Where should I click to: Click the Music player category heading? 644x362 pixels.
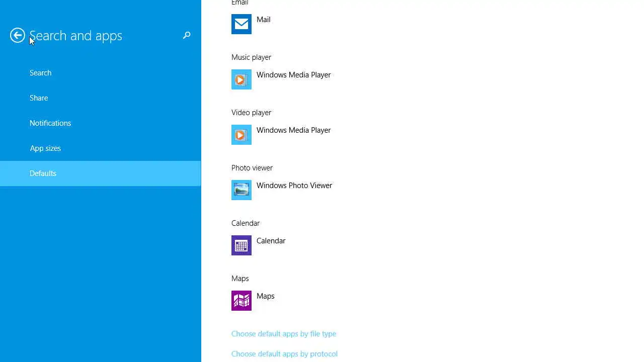pos(252,57)
